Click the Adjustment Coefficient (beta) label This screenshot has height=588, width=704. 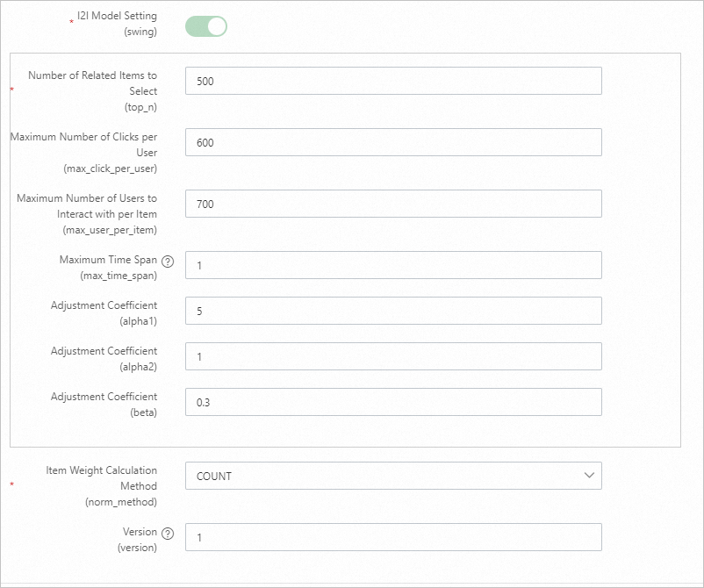(x=104, y=397)
